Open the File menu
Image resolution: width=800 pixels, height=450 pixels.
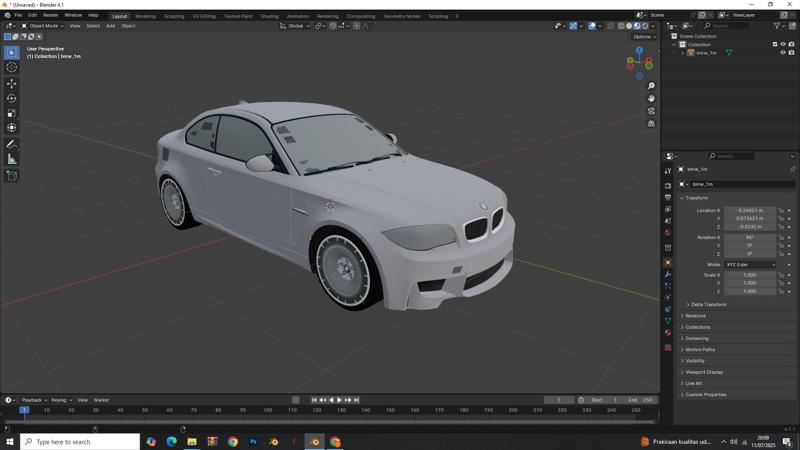pyautogui.click(x=18, y=15)
